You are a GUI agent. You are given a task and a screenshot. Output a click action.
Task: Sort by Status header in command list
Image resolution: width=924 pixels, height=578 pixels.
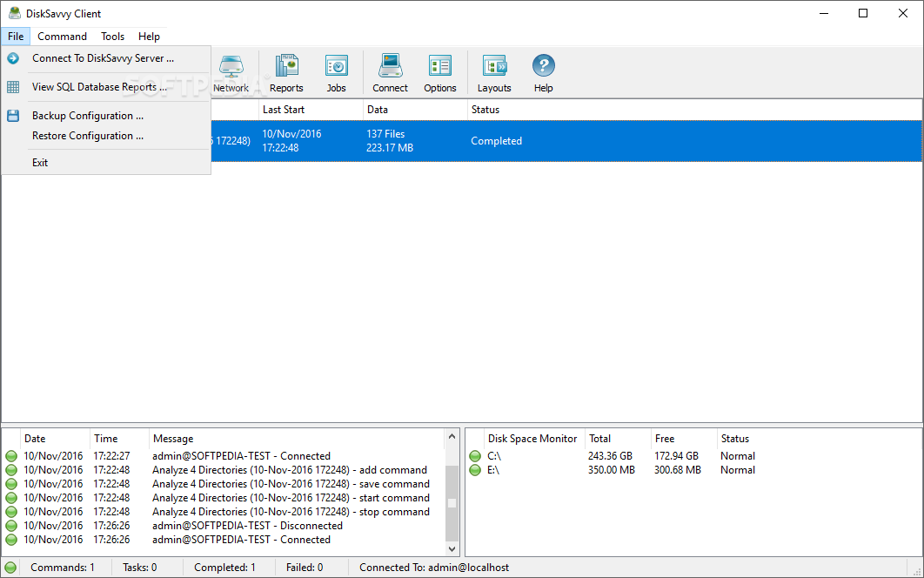coord(695,110)
